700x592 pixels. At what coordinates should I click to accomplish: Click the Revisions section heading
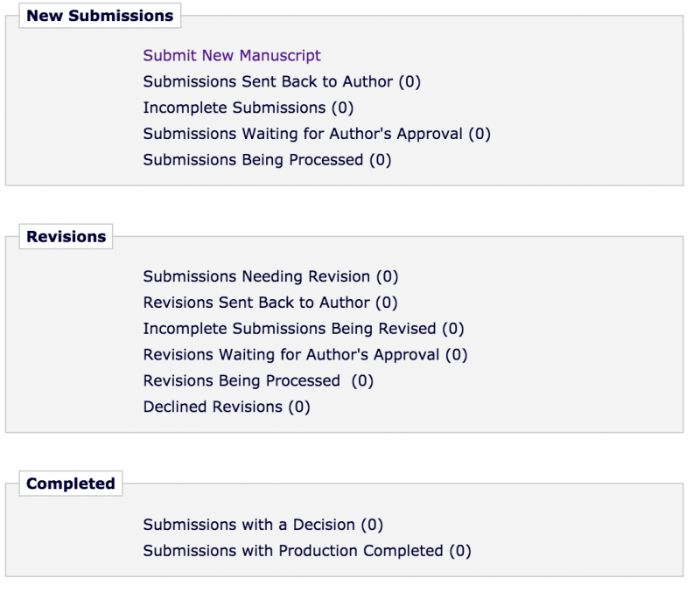click(66, 237)
